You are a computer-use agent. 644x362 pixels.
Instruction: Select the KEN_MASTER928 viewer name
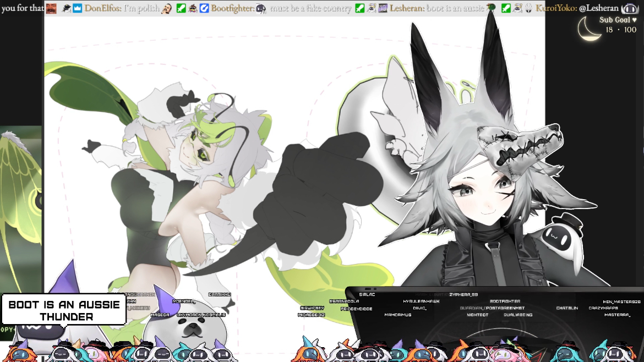pyautogui.click(x=621, y=301)
